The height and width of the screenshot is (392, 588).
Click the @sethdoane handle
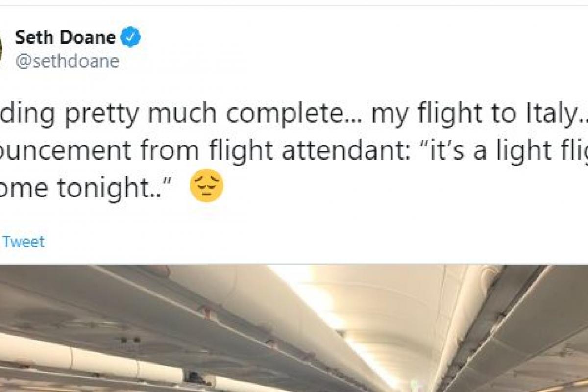(x=67, y=61)
